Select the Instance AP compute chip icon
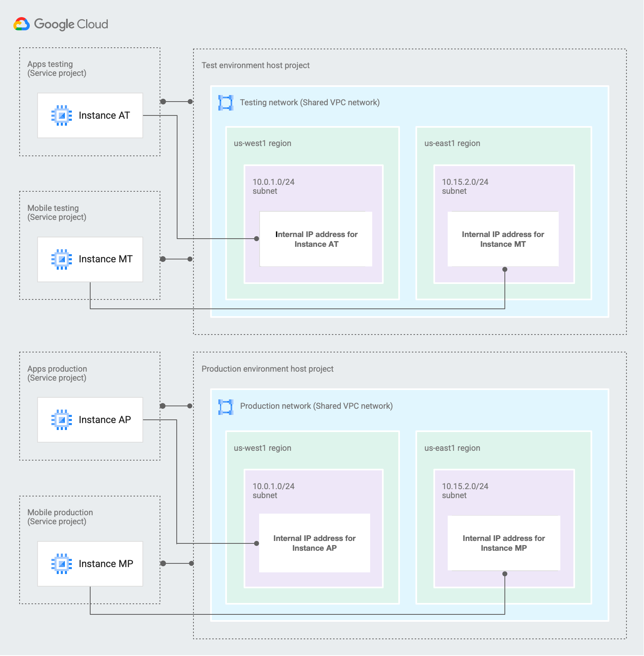 tap(62, 420)
